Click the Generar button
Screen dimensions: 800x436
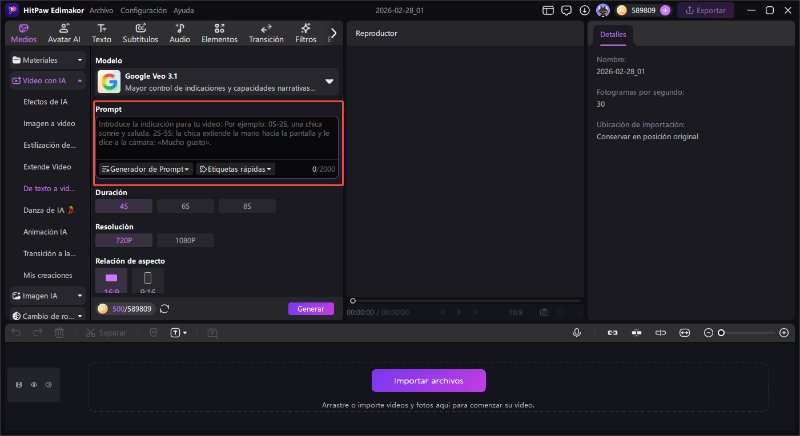311,309
